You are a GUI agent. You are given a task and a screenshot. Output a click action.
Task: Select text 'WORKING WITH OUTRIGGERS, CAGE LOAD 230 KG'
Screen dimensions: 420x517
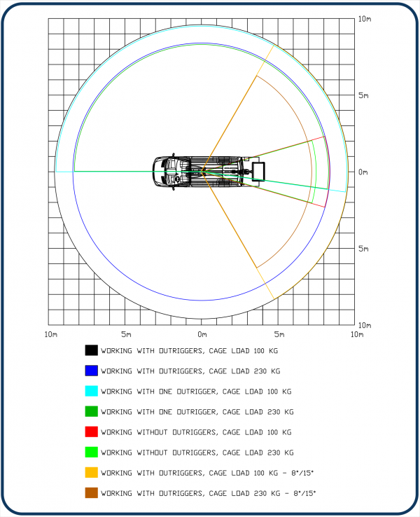(x=190, y=371)
